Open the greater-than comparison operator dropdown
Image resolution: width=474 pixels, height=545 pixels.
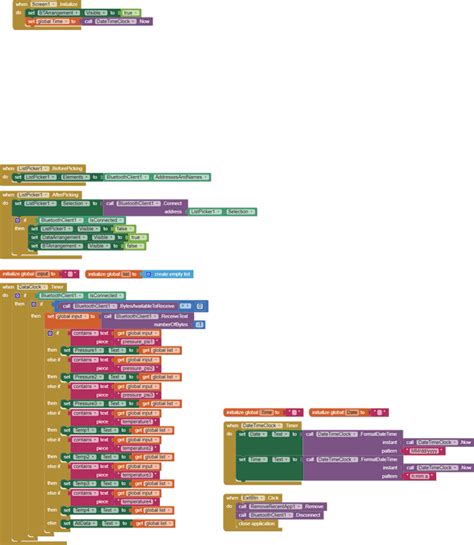(x=185, y=306)
